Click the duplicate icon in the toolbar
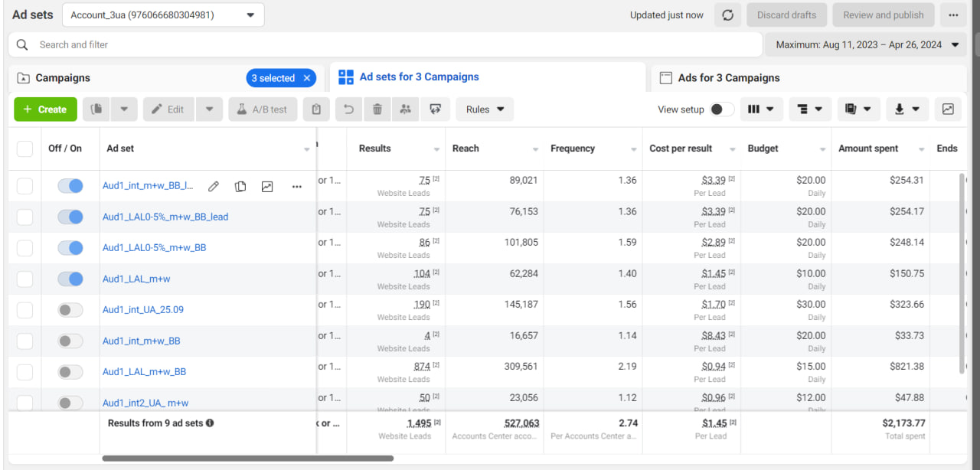The image size is (980, 470). 96,109
